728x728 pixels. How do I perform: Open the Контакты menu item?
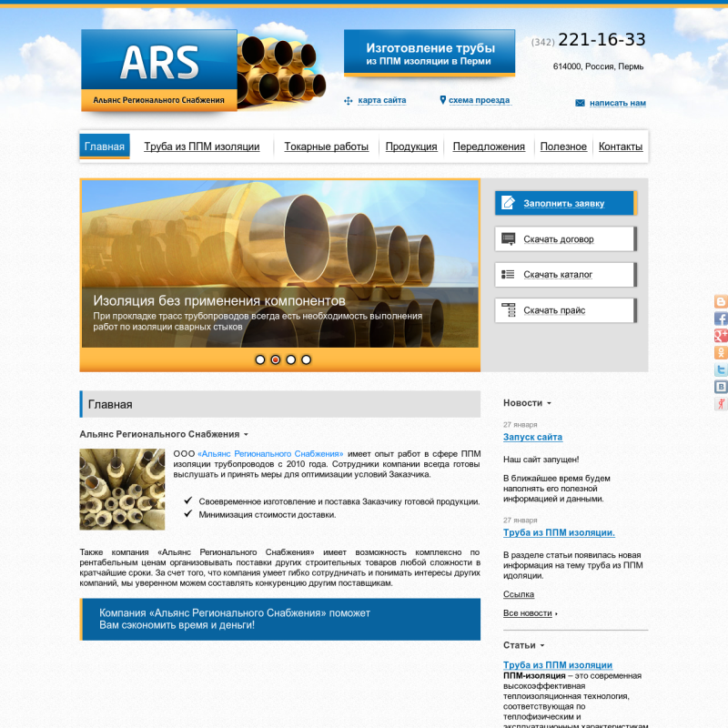621,147
